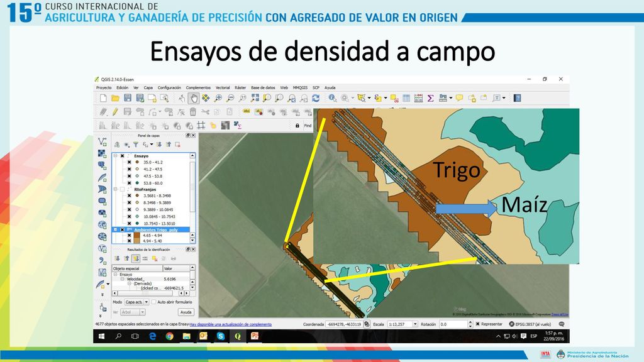Save the project with the floppy disk icon
644x362 pixels.
tap(128, 98)
